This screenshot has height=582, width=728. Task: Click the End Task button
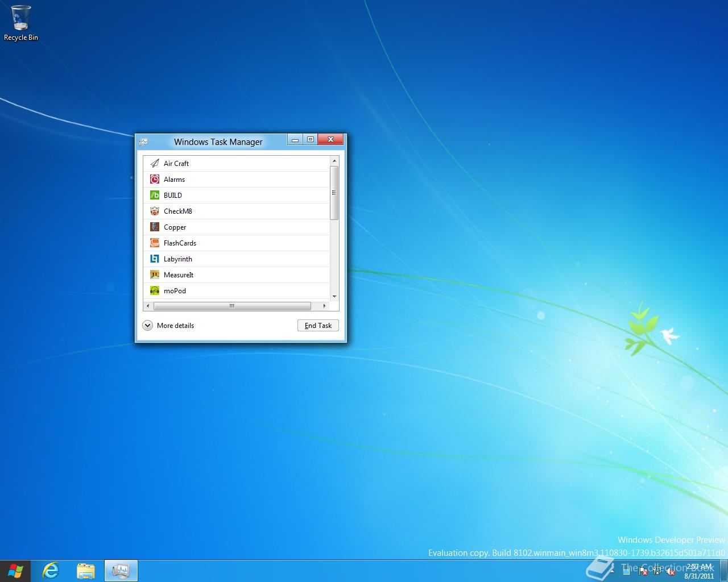318,326
